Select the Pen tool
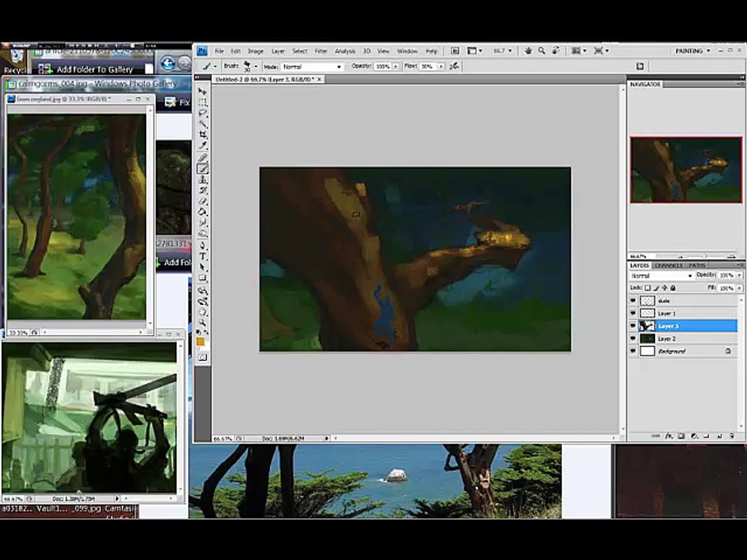 pyautogui.click(x=202, y=246)
